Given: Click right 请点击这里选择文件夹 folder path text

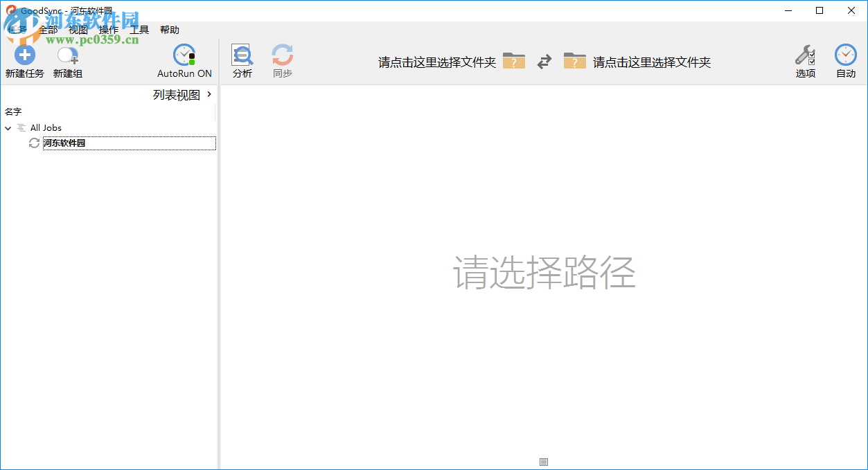Looking at the screenshot, I should 652,62.
